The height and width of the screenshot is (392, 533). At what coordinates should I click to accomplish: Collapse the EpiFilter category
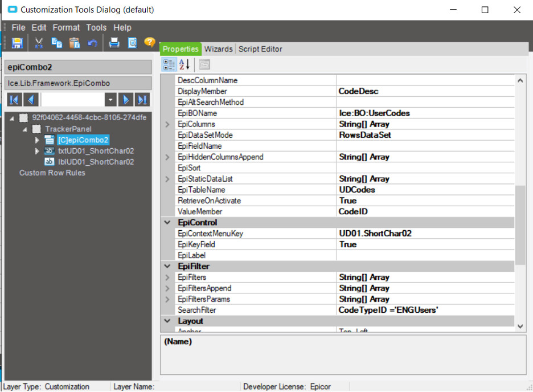pyautogui.click(x=167, y=266)
